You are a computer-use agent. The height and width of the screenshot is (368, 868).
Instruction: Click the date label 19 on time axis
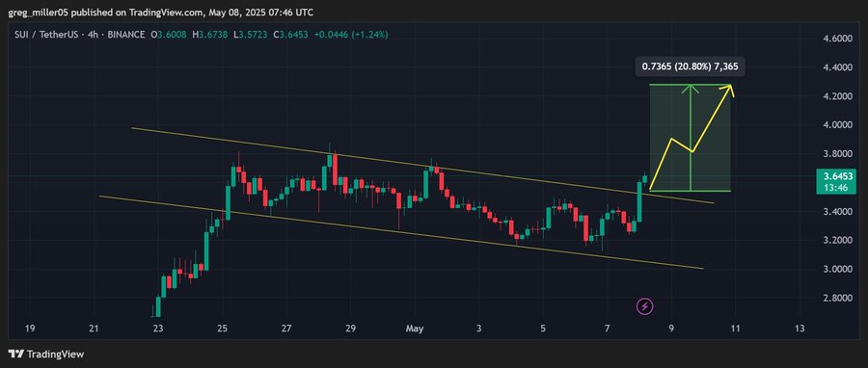30,329
